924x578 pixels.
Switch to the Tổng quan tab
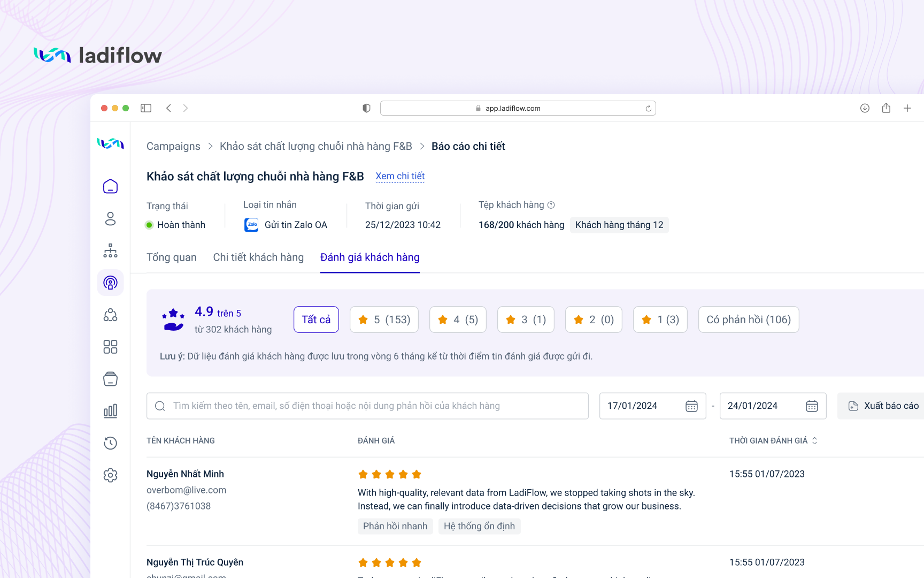172,257
